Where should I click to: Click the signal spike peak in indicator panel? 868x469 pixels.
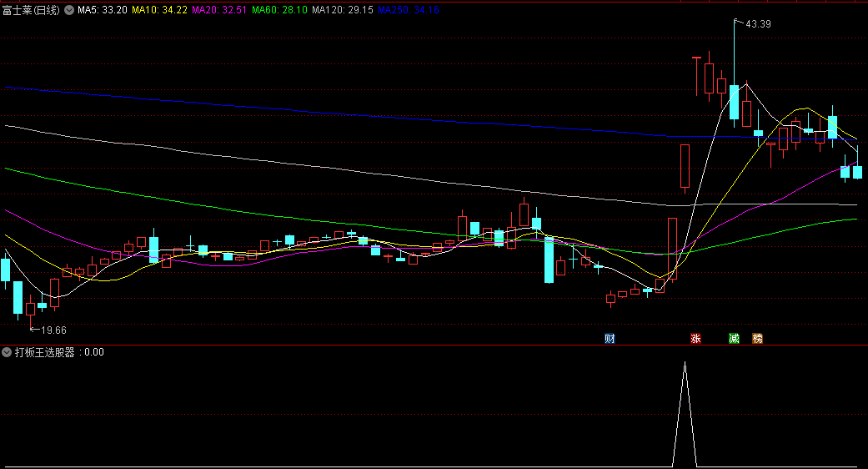pos(685,363)
